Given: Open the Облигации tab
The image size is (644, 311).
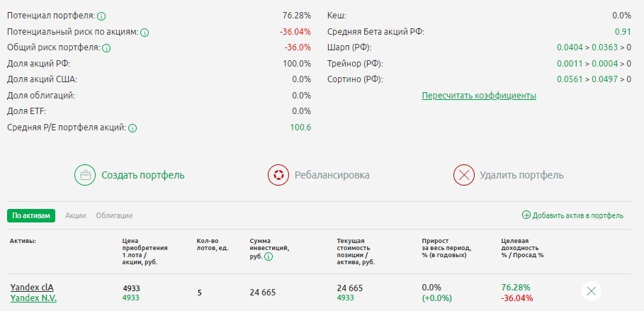Looking at the screenshot, I should pyautogui.click(x=114, y=215).
